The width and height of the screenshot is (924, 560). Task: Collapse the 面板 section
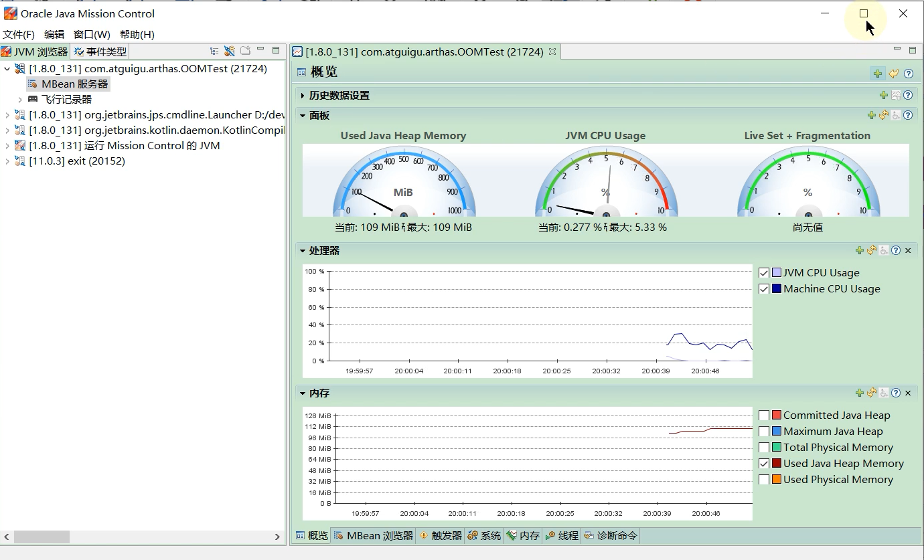click(x=303, y=115)
